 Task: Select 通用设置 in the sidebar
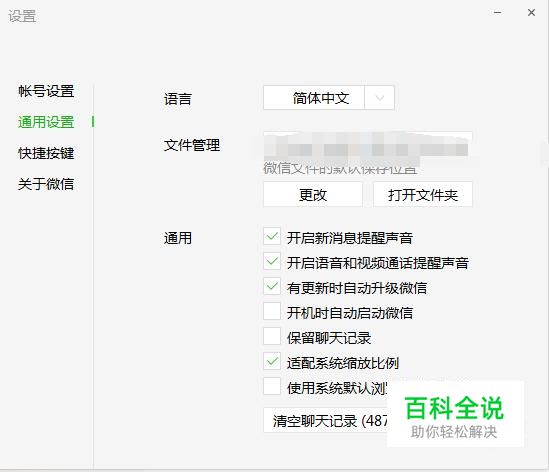(x=46, y=122)
